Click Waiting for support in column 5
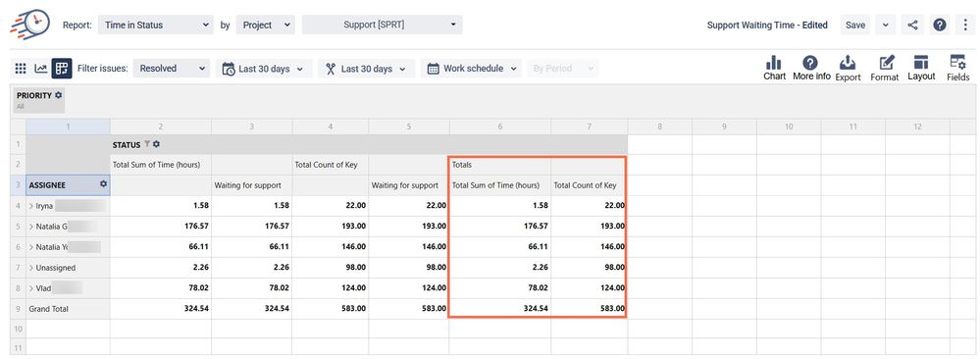Viewport: 980px width, 359px height. point(409,185)
